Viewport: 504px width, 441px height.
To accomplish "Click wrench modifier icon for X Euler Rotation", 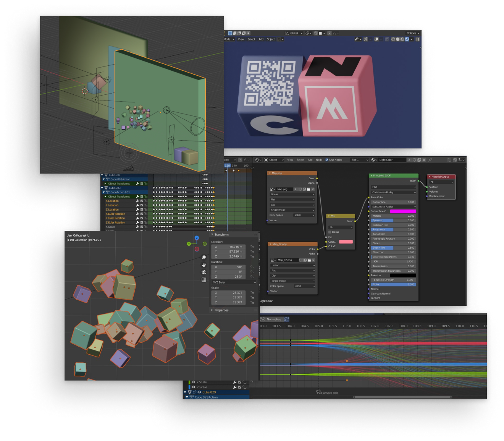I will pyautogui.click(x=137, y=214).
